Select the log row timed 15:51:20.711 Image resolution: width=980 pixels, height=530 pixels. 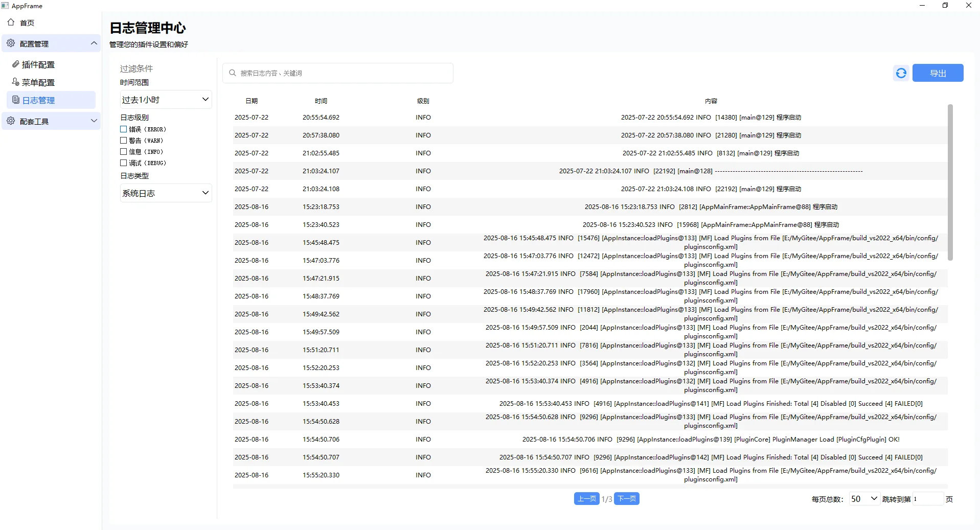pos(590,350)
